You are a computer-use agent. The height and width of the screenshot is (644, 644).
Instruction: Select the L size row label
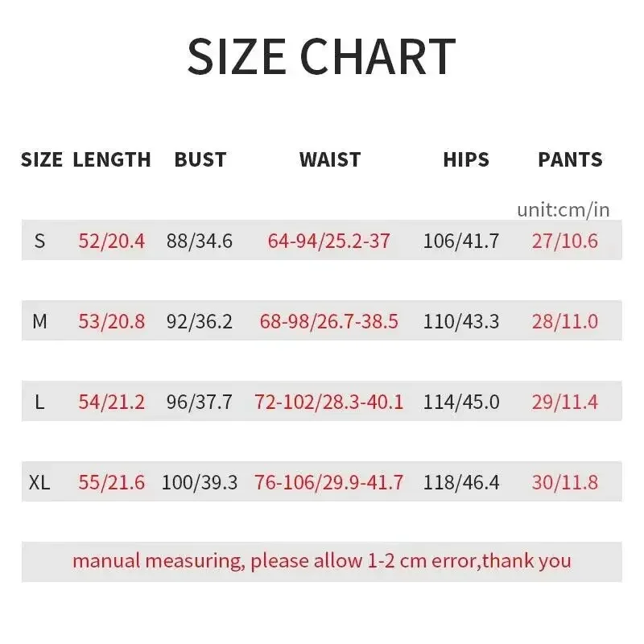click(40, 402)
